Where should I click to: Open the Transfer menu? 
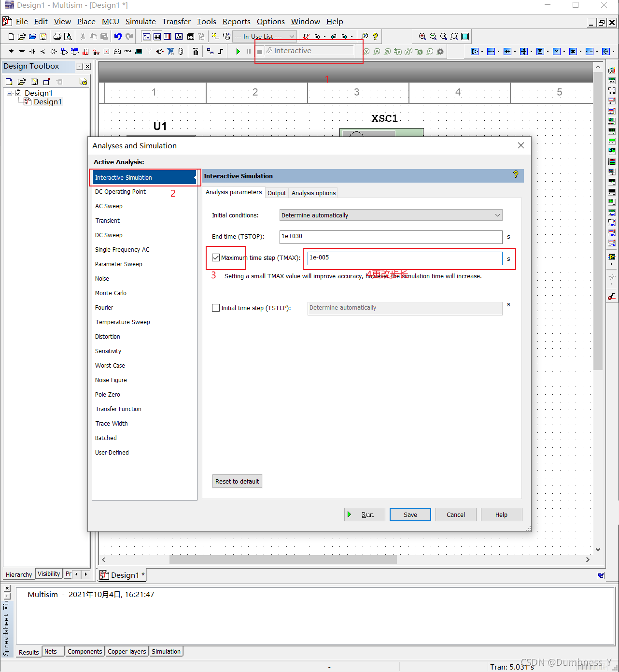[176, 21]
